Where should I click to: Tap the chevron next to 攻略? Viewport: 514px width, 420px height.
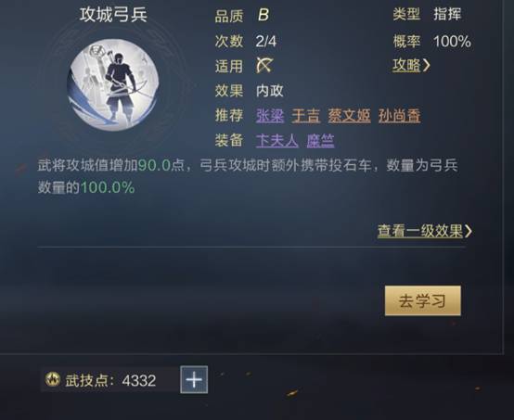pyautogui.click(x=426, y=65)
